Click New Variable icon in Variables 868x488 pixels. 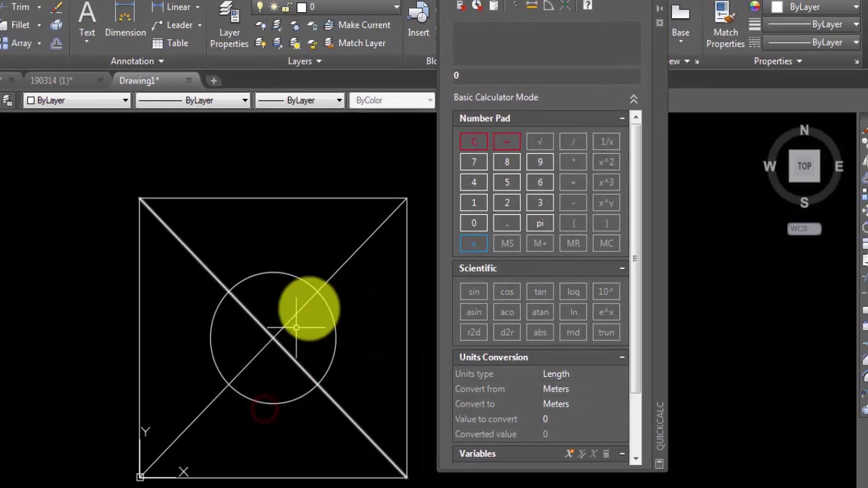pyautogui.click(x=570, y=453)
